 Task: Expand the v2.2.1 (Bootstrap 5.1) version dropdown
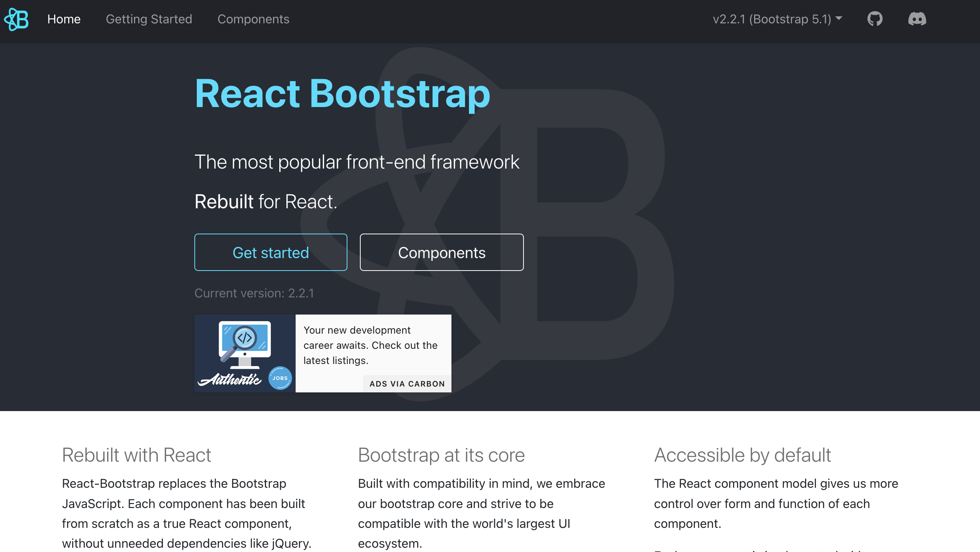777,19
